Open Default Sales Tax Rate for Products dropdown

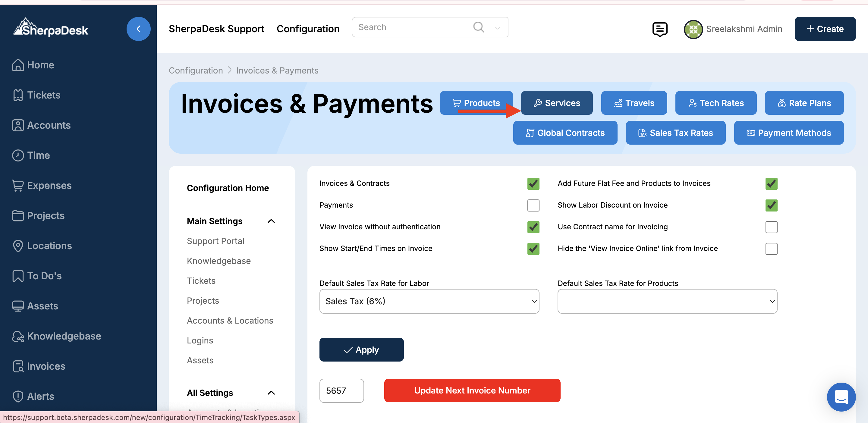[x=667, y=301]
